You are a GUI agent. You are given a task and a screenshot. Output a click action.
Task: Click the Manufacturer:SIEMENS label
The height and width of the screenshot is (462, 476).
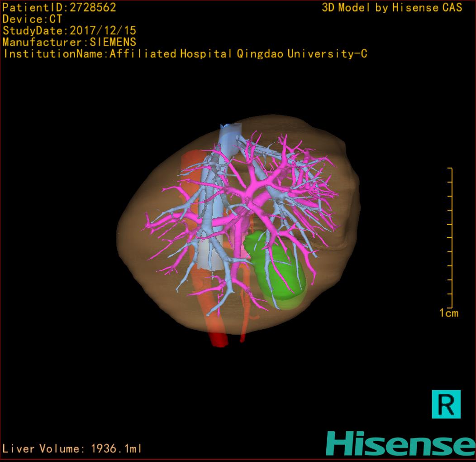tap(69, 42)
